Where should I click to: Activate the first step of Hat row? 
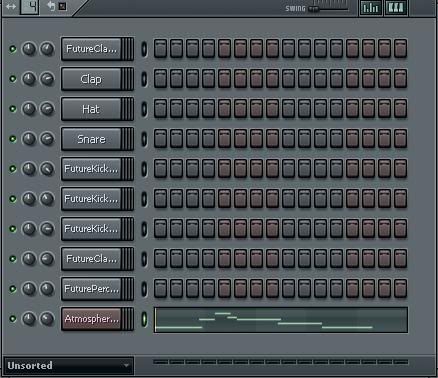tap(160, 109)
